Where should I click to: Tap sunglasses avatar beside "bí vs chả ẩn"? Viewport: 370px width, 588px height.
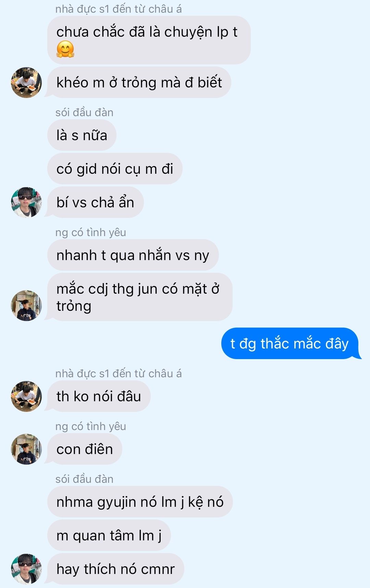26,202
